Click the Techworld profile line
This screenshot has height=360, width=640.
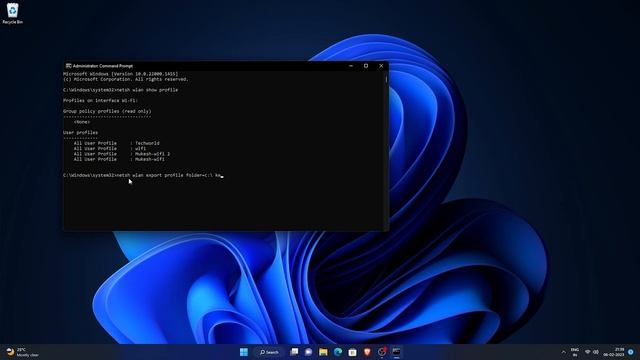[x=117, y=143]
